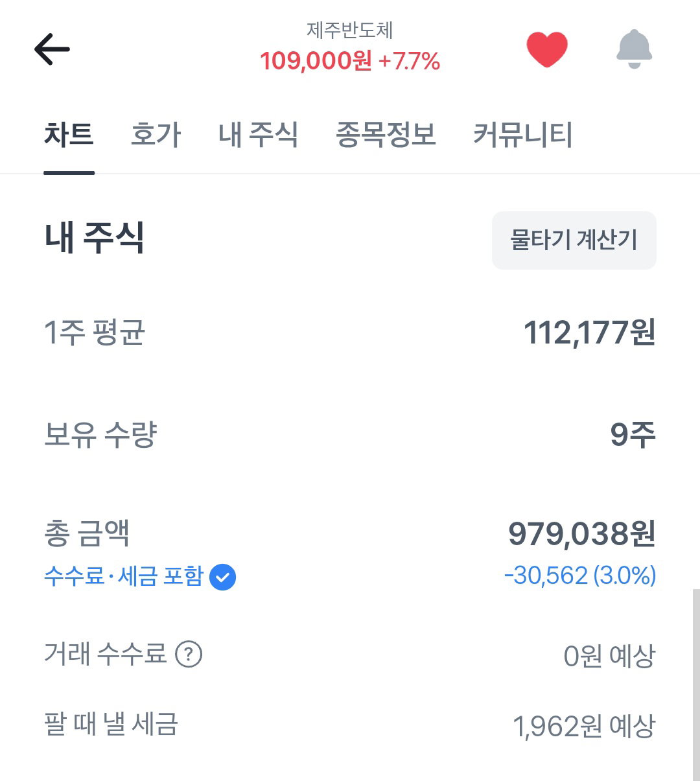Image resolution: width=700 pixels, height=781 pixels.
Task: Select the 보유 수량 9주 row
Action: 350,434
